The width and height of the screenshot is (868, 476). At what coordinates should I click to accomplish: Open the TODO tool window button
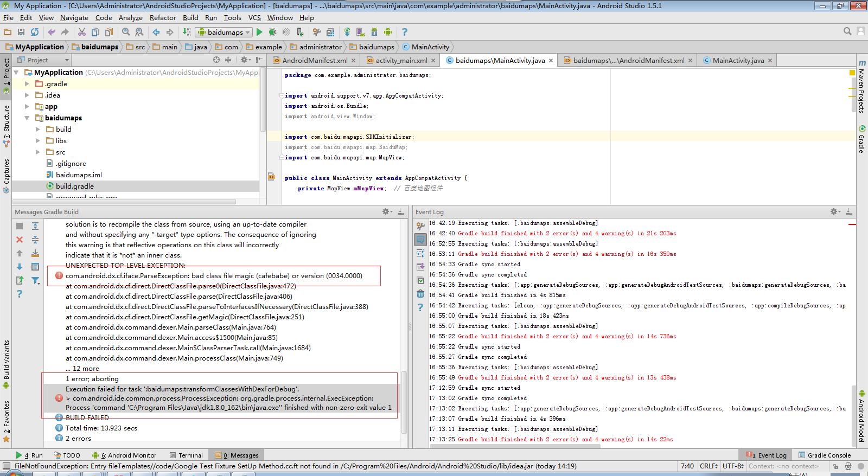pyautogui.click(x=67, y=455)
